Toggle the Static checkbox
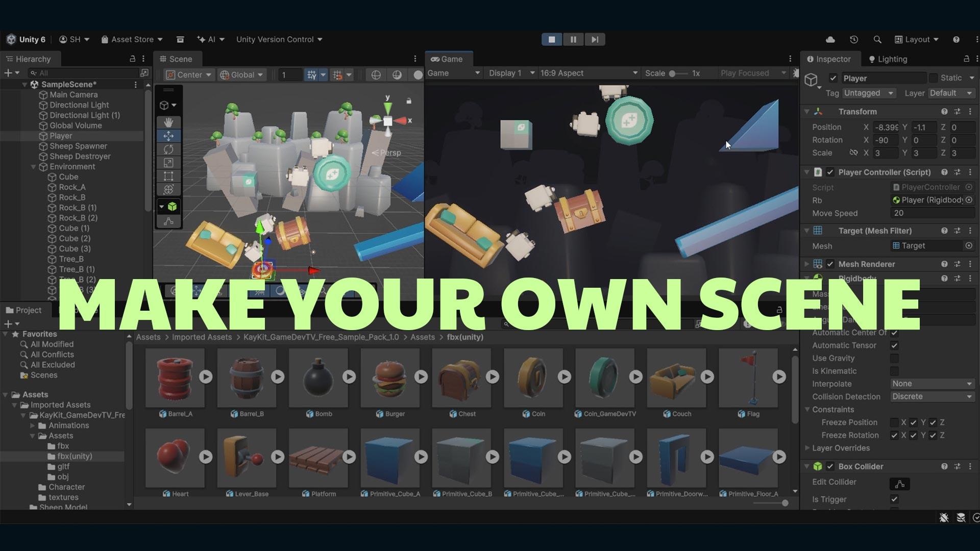The height and width of the screenshot is (551, 980). (933, 78)
